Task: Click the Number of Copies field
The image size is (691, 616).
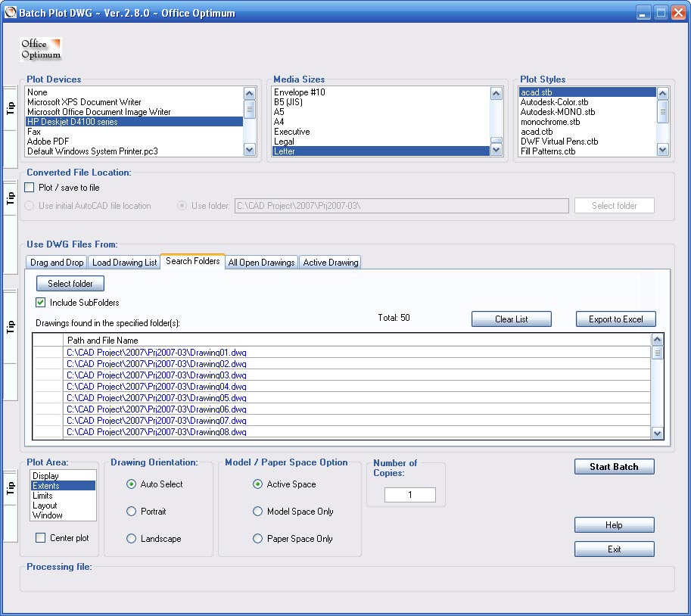Action: (x=410, y=494)
